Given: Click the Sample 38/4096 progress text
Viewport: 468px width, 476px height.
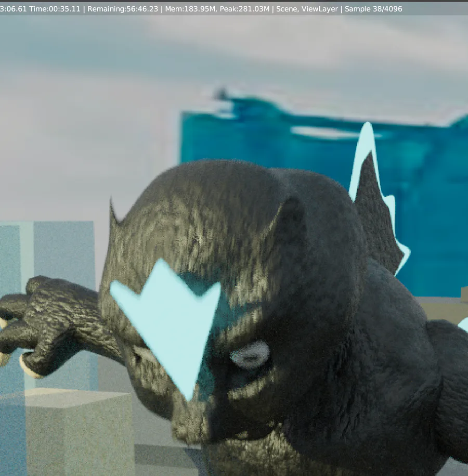Looking at the screenshot, I should 373,9.
